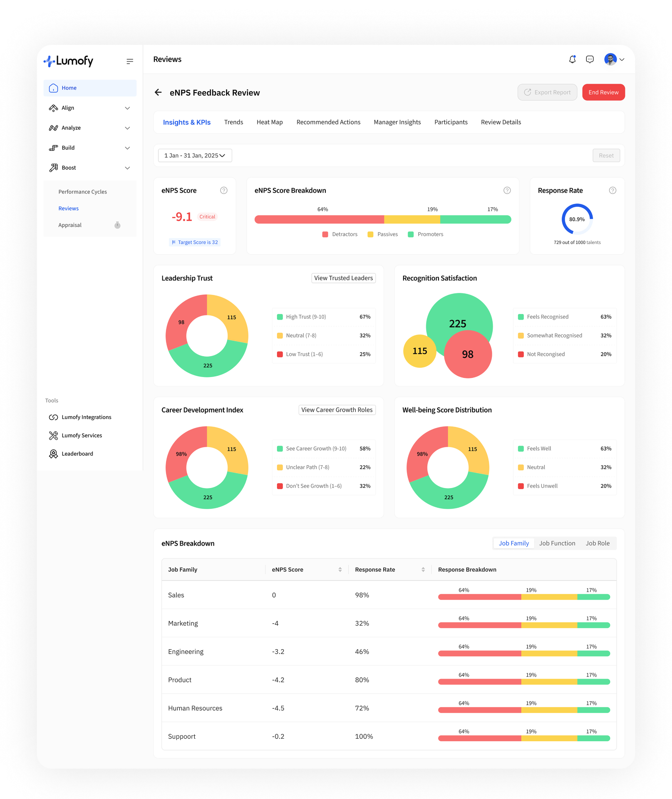672x799 pixels.
Task: Click the 80.9% response rate ring
Action: click(x=577, y=219)
